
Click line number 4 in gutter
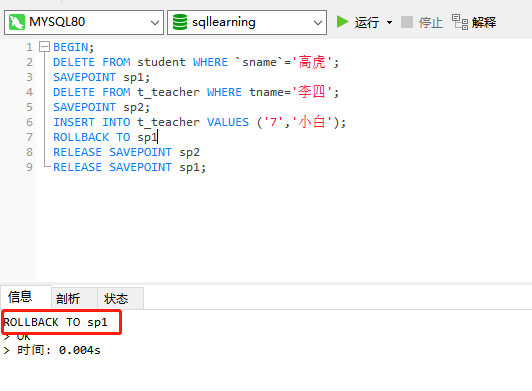[30, 92]
